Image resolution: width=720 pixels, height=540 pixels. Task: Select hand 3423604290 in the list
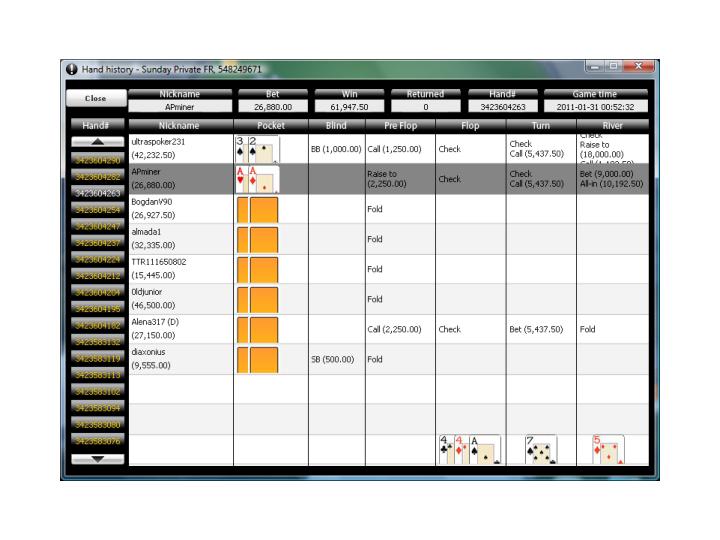(x=96, y=160)
